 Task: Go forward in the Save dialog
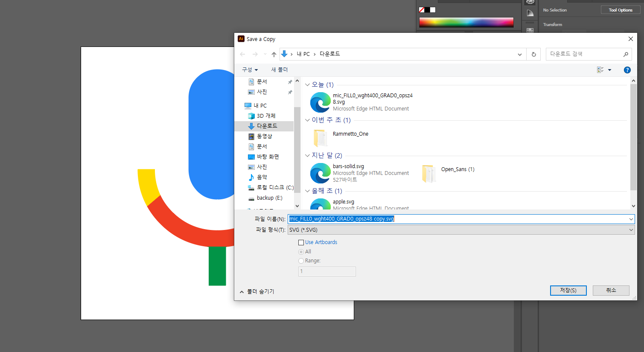point(255,54)
